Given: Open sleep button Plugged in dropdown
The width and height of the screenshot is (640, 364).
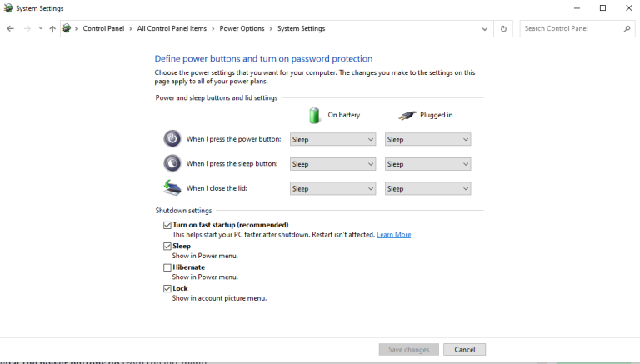Looking at the screenshot, I should [427, 164].
